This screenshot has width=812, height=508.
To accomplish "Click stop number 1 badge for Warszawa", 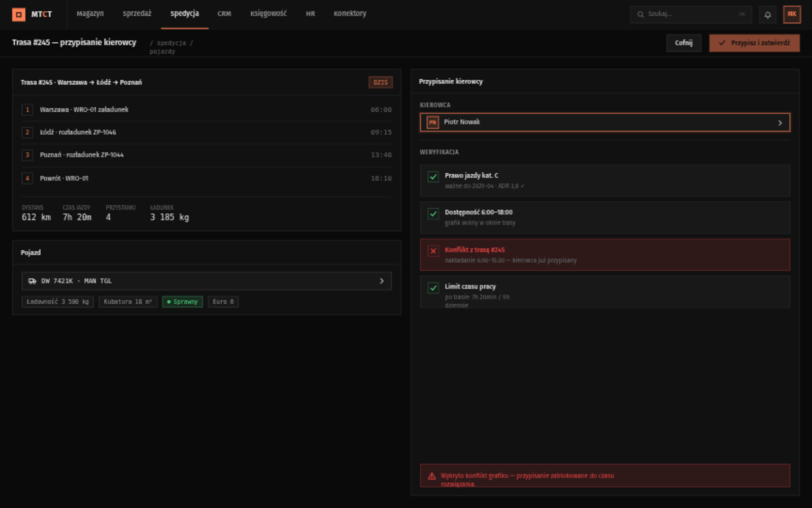I will [x=27, y=110].
